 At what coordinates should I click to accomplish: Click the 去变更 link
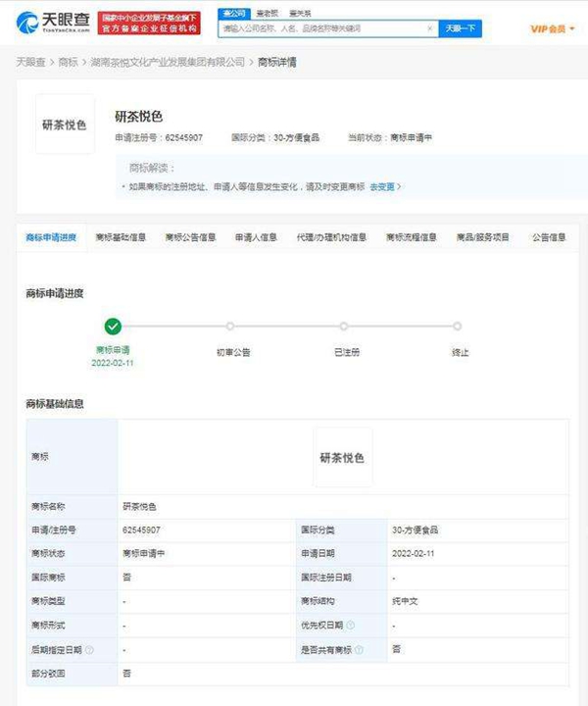click(x=385, y=186)
